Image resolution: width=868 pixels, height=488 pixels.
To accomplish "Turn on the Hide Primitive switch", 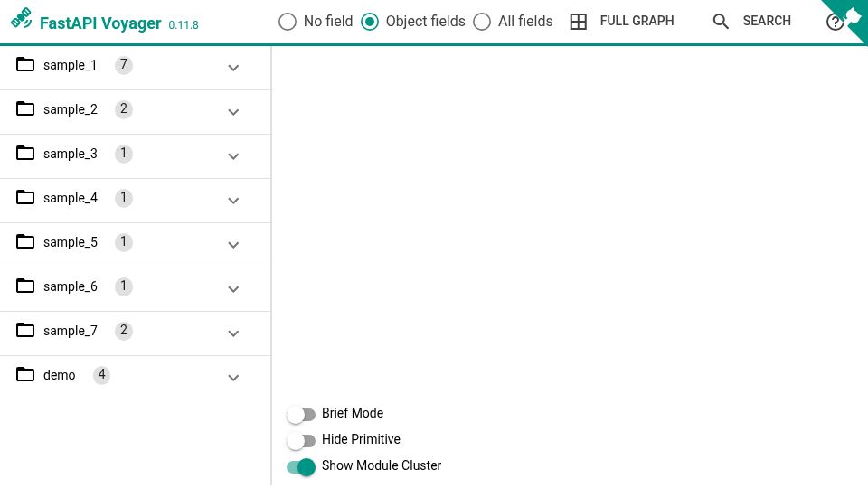I will tap(301, 440).
